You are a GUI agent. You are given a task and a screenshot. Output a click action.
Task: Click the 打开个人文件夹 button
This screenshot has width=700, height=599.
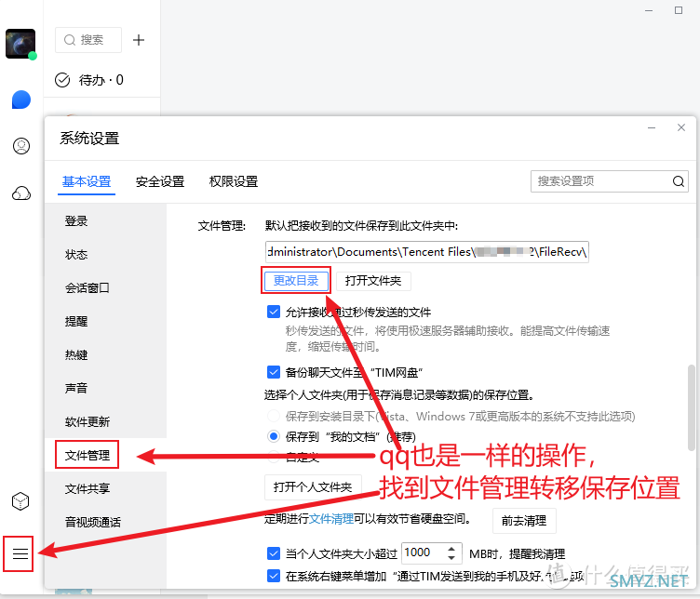pyautogui.click(x=313, y=487)
